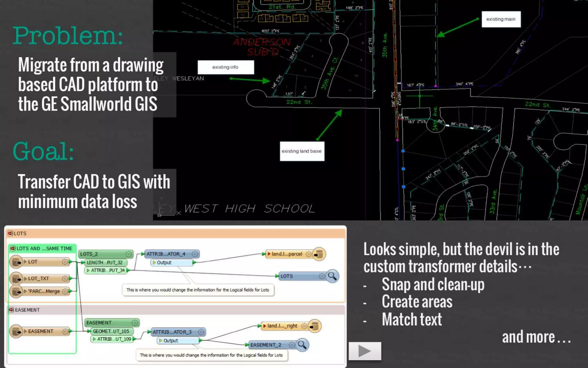The height and width of the screenshot is (368, 588).
Task: Expand the 'PARC...Merge reader attribute arrow
Action: tap(25, 291)
